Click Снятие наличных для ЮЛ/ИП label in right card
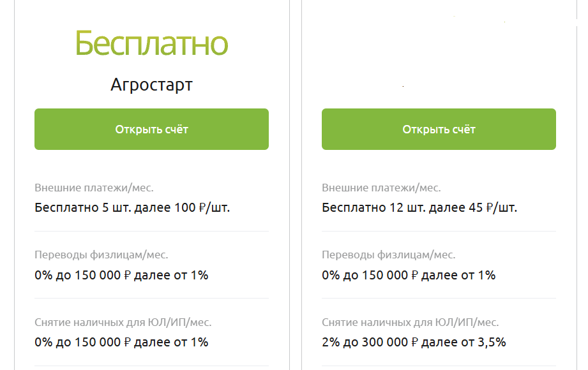The width and height of the screenshot is (588, 370). pos(411,322)
